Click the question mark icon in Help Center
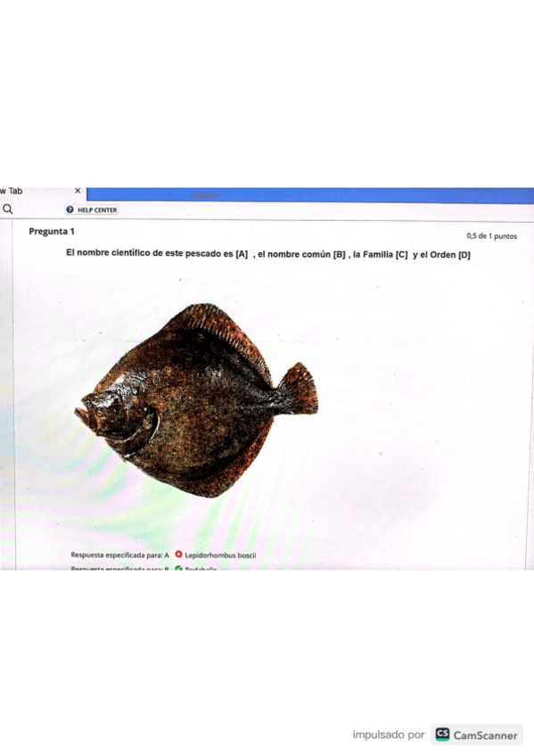The width and height of the screenshot is (534, 756). pyautogui.click(x=70, y=210)
